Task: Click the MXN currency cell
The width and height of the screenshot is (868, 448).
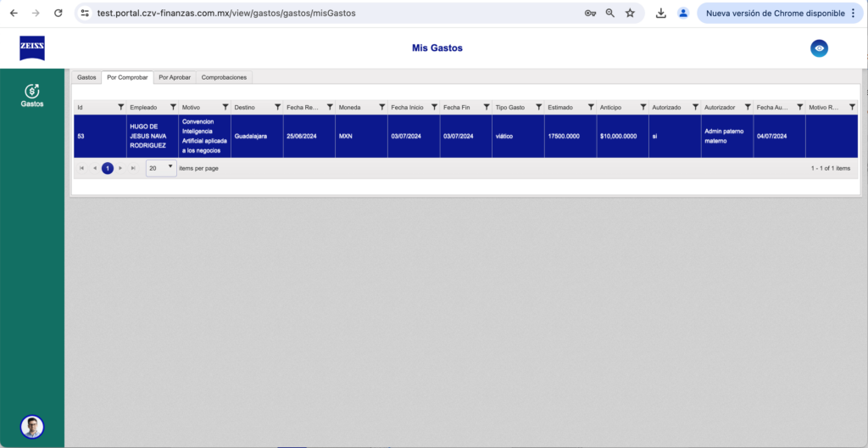Action: [361, 136]
